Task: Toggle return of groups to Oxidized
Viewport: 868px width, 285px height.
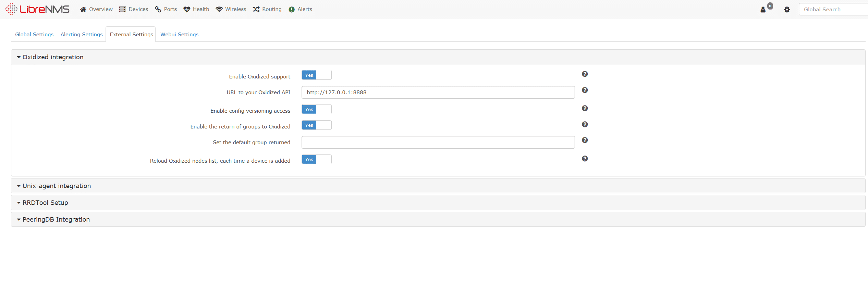Action: pyautogui.click(x=317, y=125)
